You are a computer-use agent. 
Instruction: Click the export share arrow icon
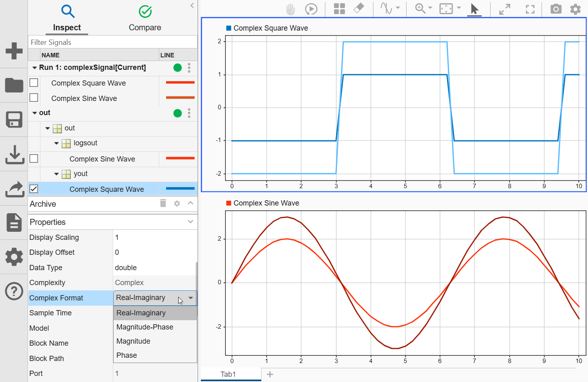pyautogui.click(x=15, y=189)
